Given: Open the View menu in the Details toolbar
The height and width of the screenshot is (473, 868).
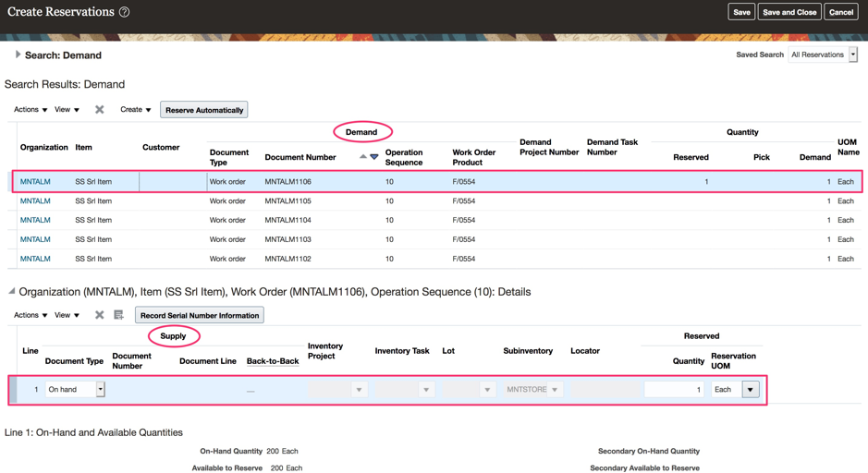Looking at the screenshot, I should click(67, 315).
